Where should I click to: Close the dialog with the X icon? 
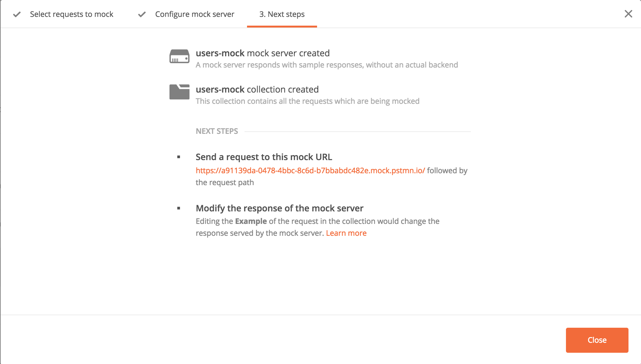click(x=628, y=14)
